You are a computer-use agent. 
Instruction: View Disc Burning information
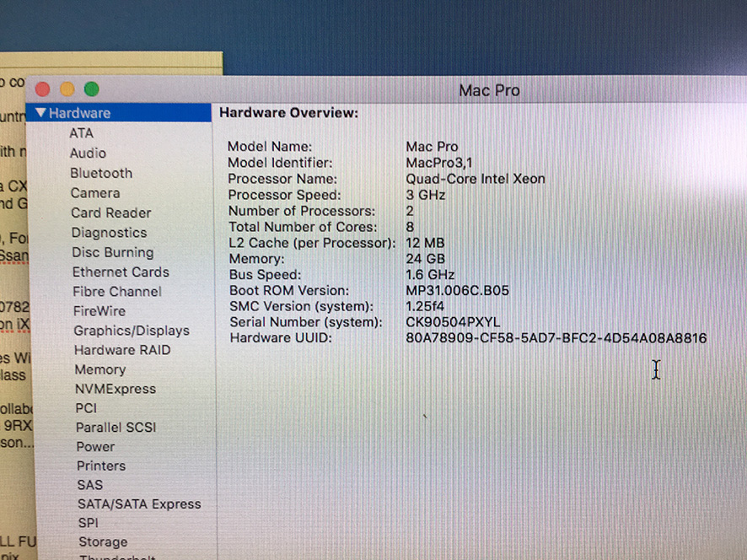coord(113,252)
